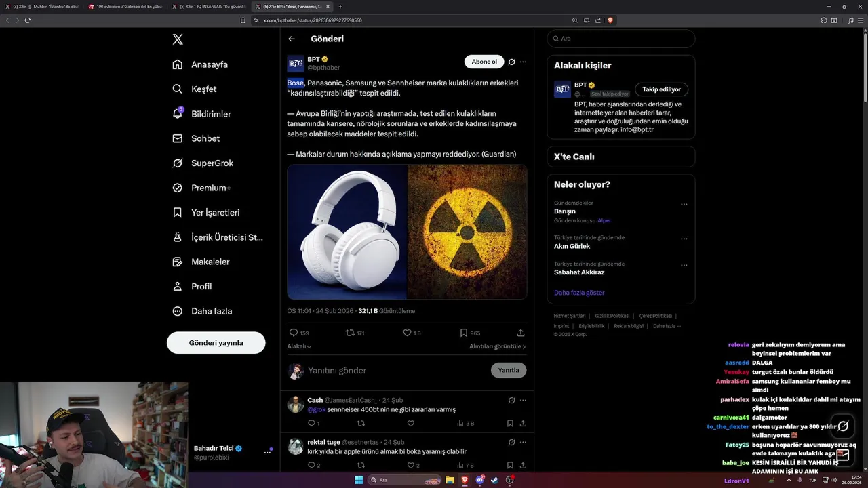Open Keşfet explore search
868x488 pixels.
pos(195,89)
